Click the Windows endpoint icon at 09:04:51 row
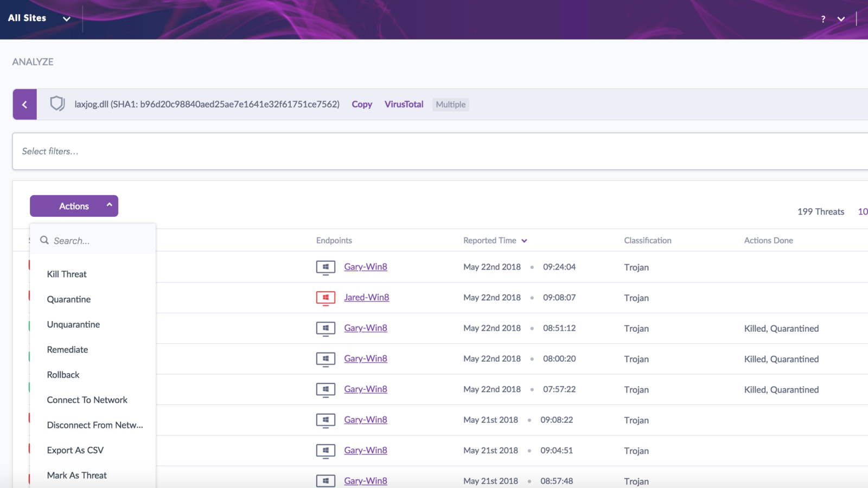The height and width of the screenshot is (488, 868). 325,451
